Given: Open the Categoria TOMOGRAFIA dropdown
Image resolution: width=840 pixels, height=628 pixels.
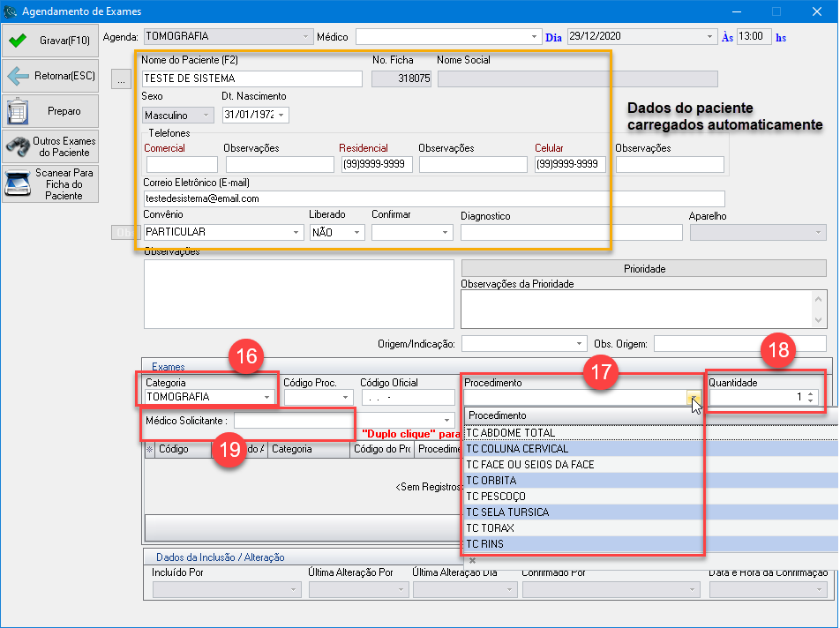Looking at the screenshot, I should click(266, 398).
